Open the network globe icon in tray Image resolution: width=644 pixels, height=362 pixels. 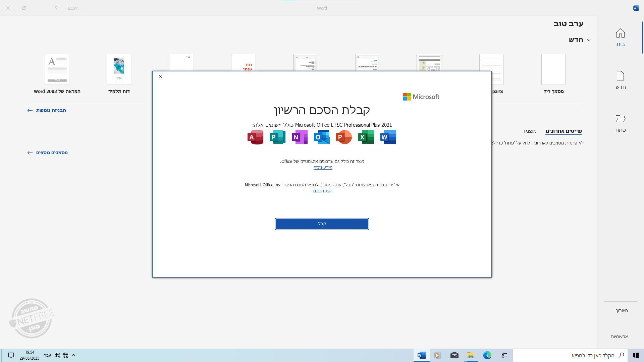pyautogui.click(x=65, y=355)
